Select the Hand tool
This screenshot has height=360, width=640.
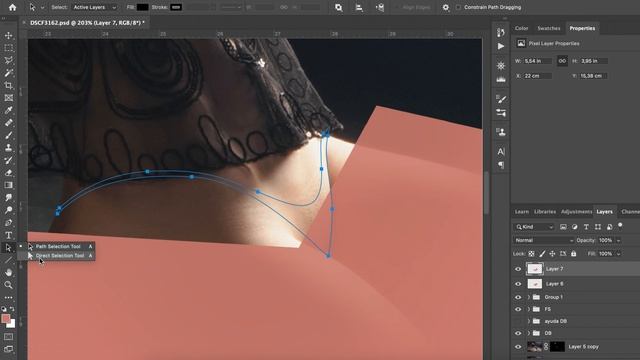point(9,272)
